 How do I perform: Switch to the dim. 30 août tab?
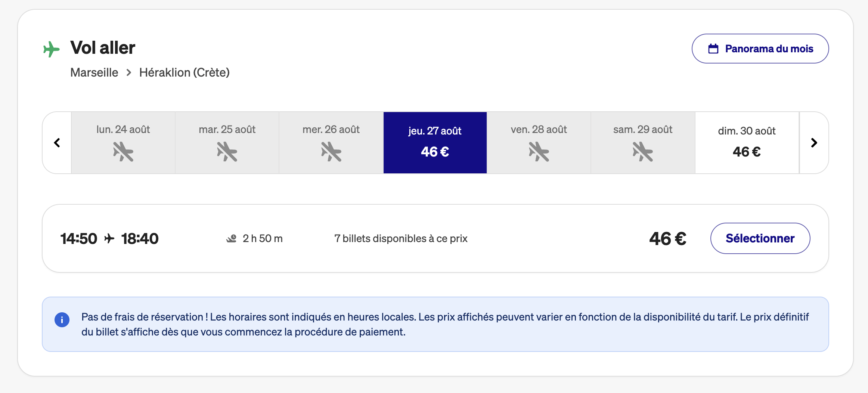[x=747, y=143]
